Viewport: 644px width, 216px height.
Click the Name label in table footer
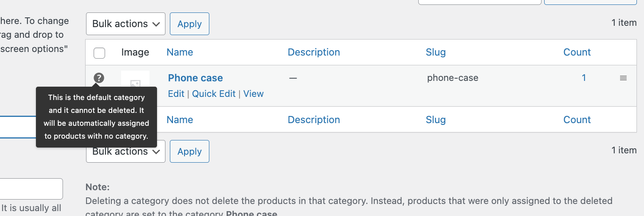click(180, 120)
